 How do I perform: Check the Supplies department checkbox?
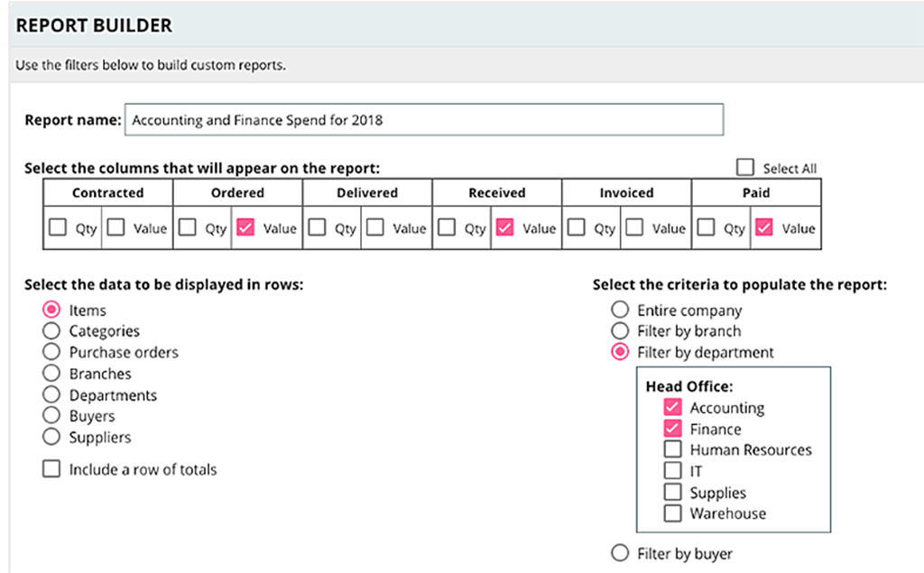point(672,492)
